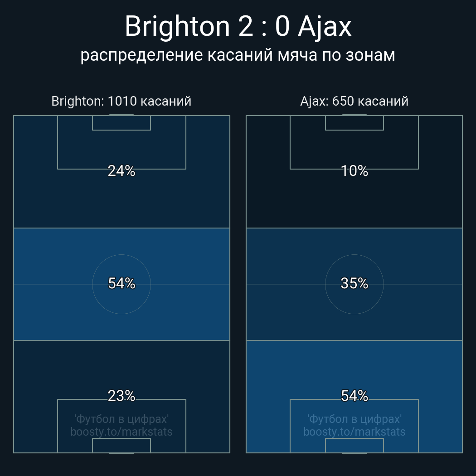Click Brighton's 54% midfield zone value

click(x=121, y=283)
